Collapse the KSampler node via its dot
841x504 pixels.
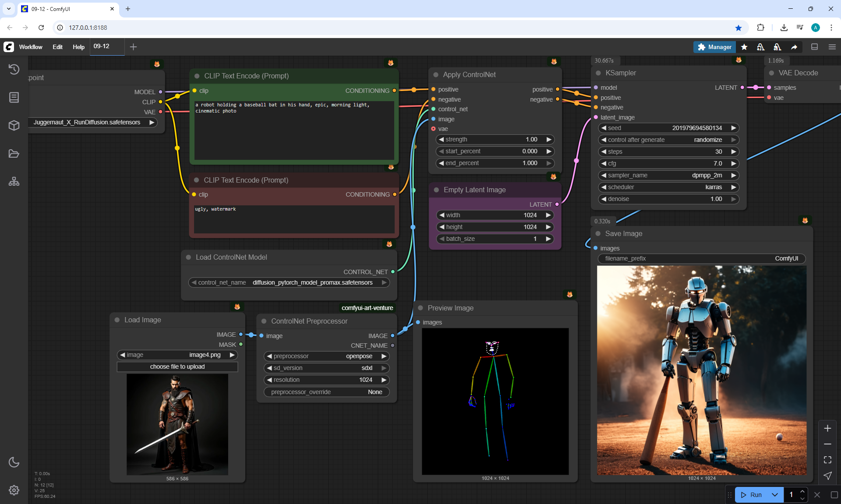(x=598, y=73)
